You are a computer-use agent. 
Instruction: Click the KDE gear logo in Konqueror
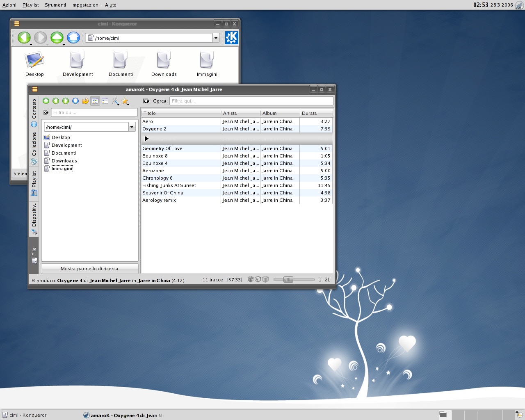coord(231,38)
